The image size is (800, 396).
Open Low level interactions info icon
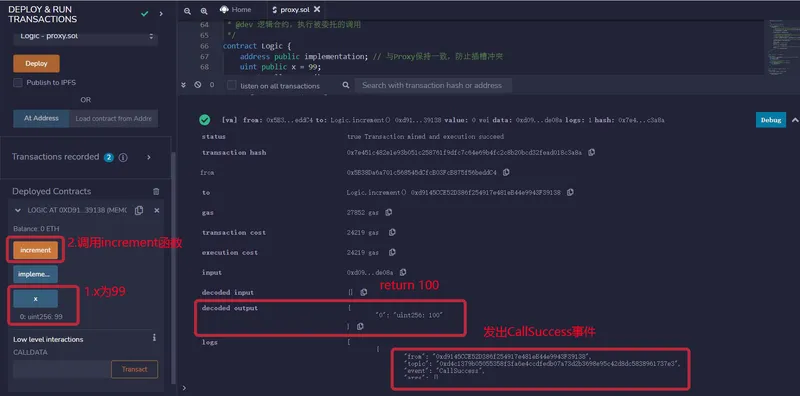(154, 338)
